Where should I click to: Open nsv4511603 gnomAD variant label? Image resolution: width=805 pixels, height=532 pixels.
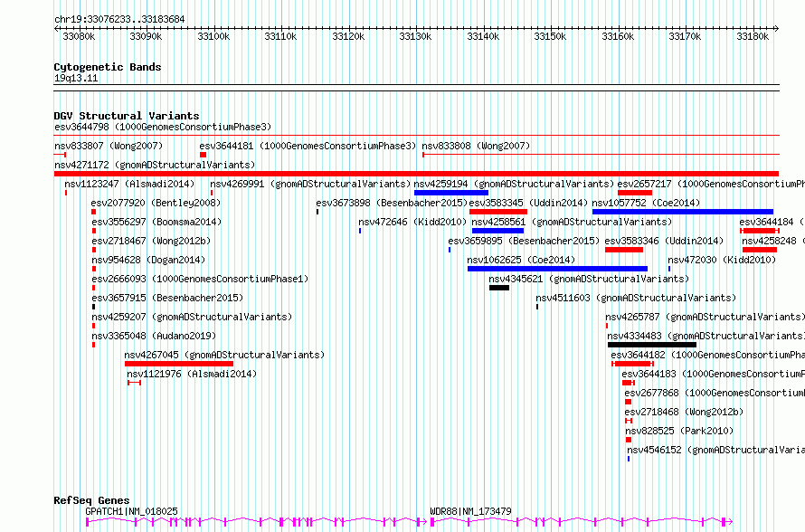[636, 298]
